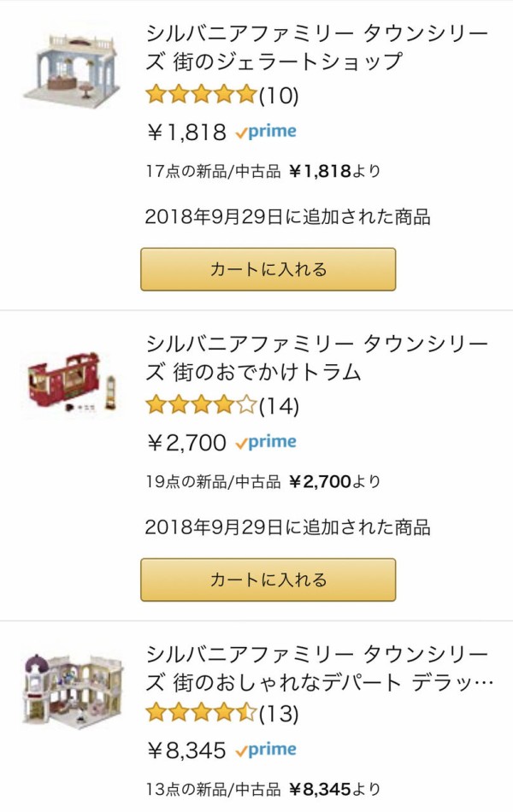Add the tram to cart
This screenshot has width=513, height=812.
268,580
